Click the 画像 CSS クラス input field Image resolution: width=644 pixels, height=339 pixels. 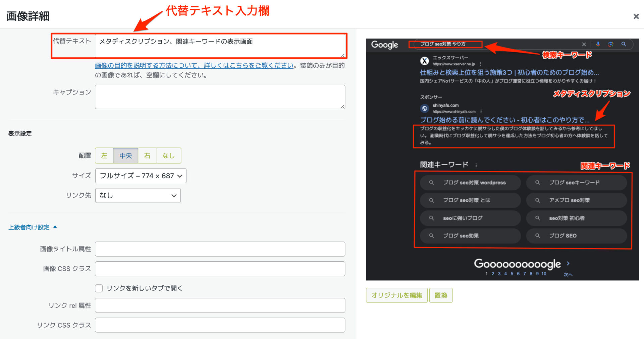tap(220, 269)
